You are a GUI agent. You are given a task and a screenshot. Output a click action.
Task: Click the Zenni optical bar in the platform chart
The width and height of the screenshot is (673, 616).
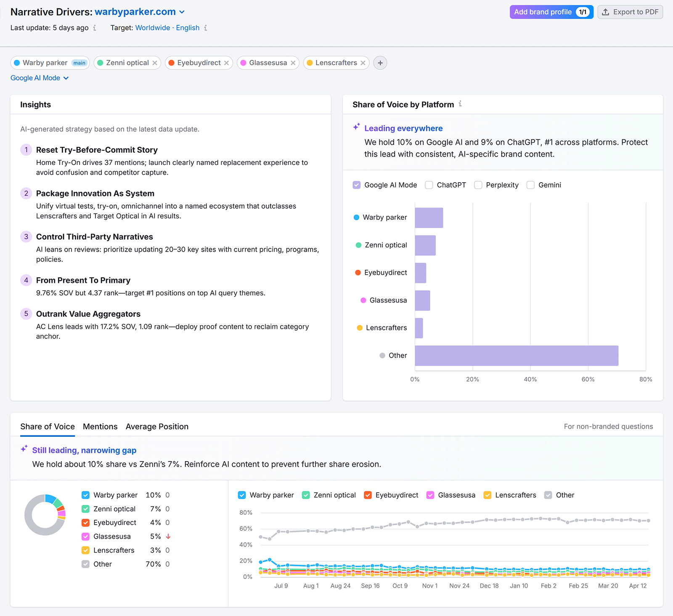425,245
